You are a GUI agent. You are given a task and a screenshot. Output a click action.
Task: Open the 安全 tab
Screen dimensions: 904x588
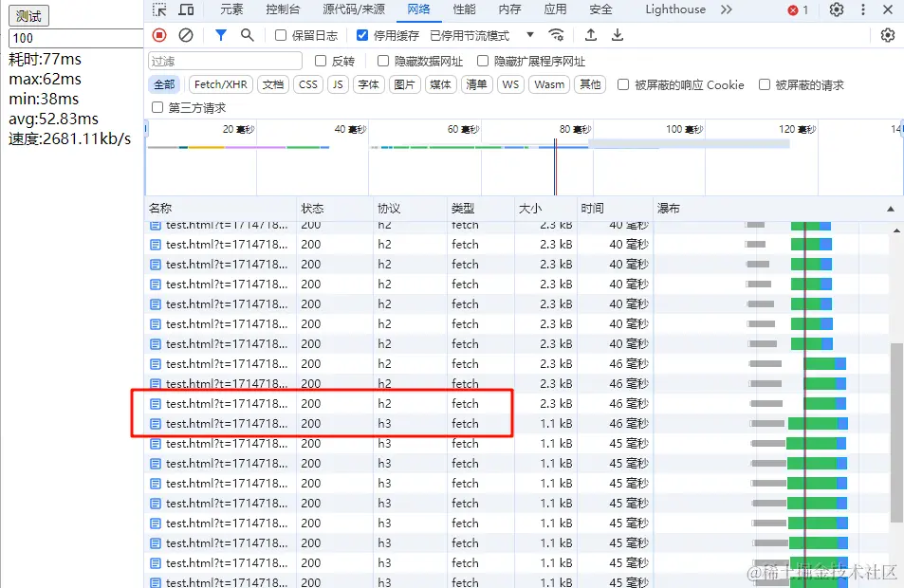(x=600, y=9)
